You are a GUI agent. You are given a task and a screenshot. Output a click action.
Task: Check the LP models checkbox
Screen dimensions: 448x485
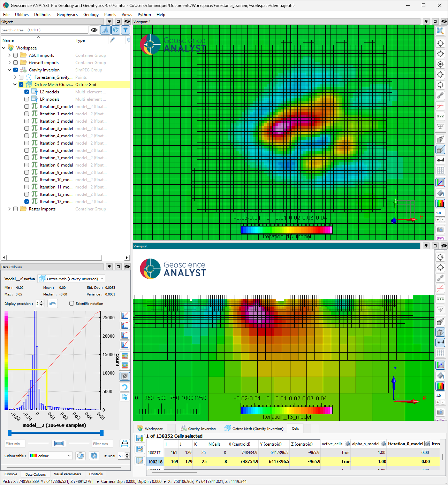pyautogui.click(x=27, y=99)
